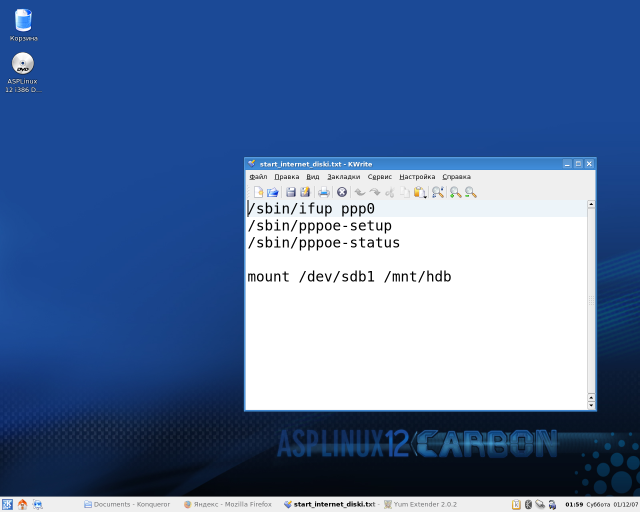Open the Файл menu
640x512 pixels.
pyautogui.click(x=258, y=177)
